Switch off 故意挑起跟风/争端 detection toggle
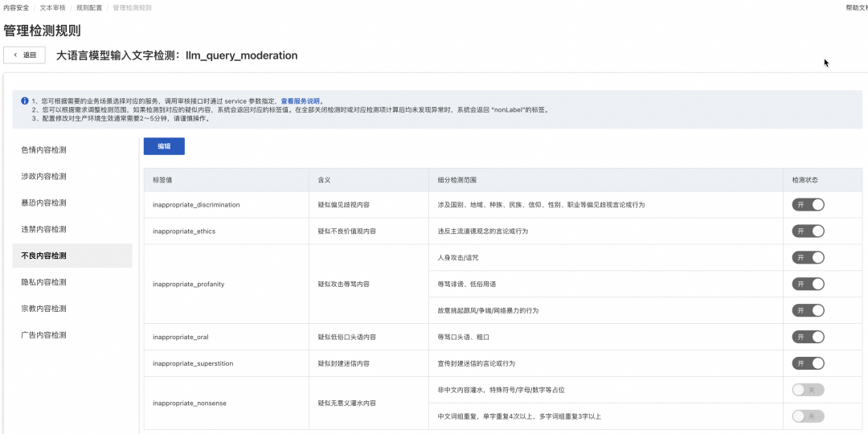This screenshot has width=868, height=434. (x=808, y=310)
